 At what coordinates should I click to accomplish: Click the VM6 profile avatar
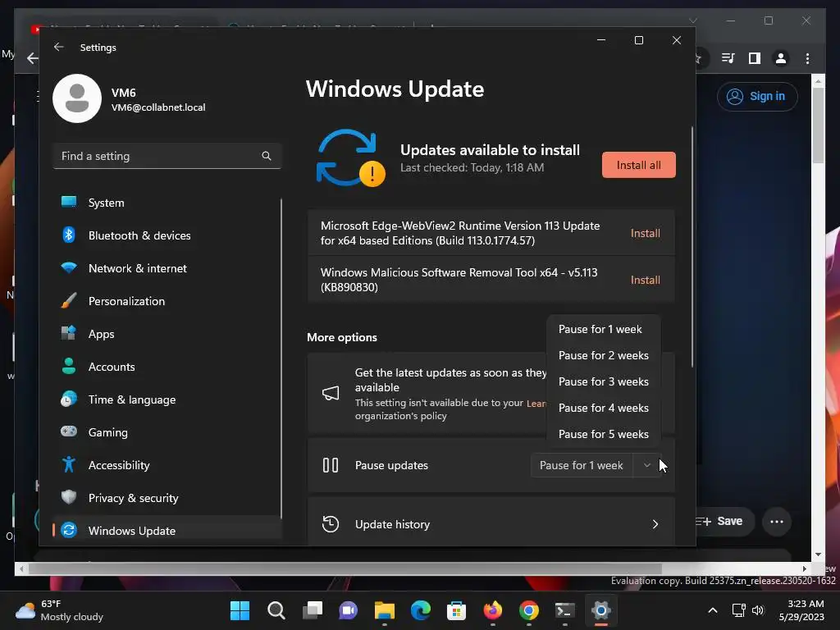(x=77, y=98)
